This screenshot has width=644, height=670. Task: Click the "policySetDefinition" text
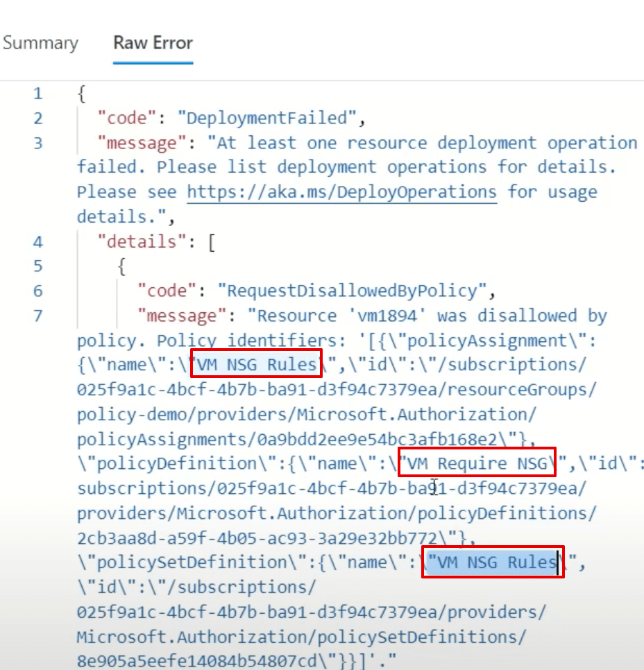pos(157,562)
